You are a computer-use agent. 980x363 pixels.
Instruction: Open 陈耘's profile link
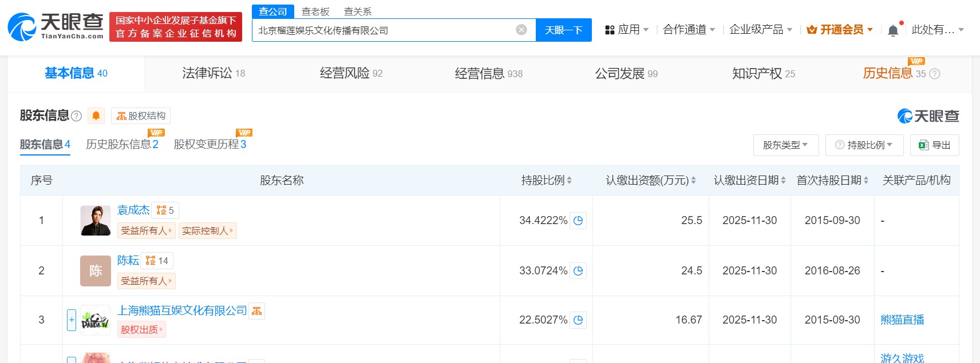[128, 261]
